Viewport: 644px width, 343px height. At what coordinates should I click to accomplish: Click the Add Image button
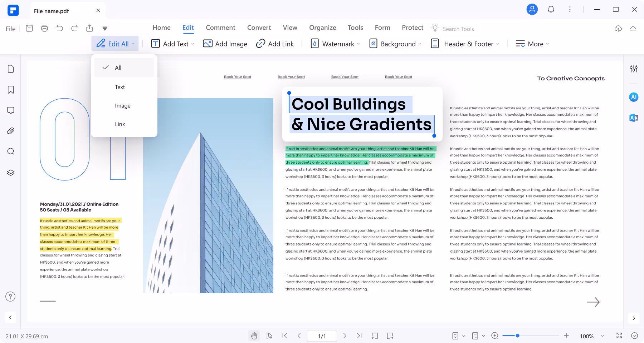[x=225, y=44]
